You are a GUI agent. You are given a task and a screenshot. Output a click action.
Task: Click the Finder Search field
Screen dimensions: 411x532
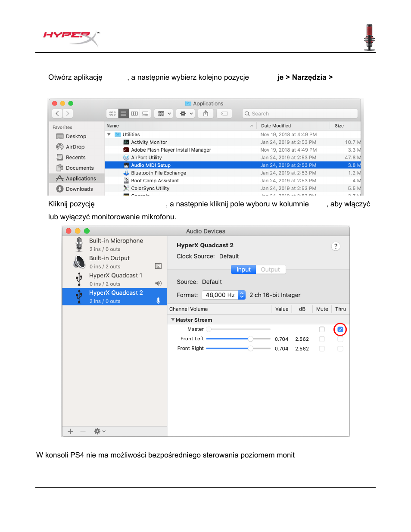300,113
